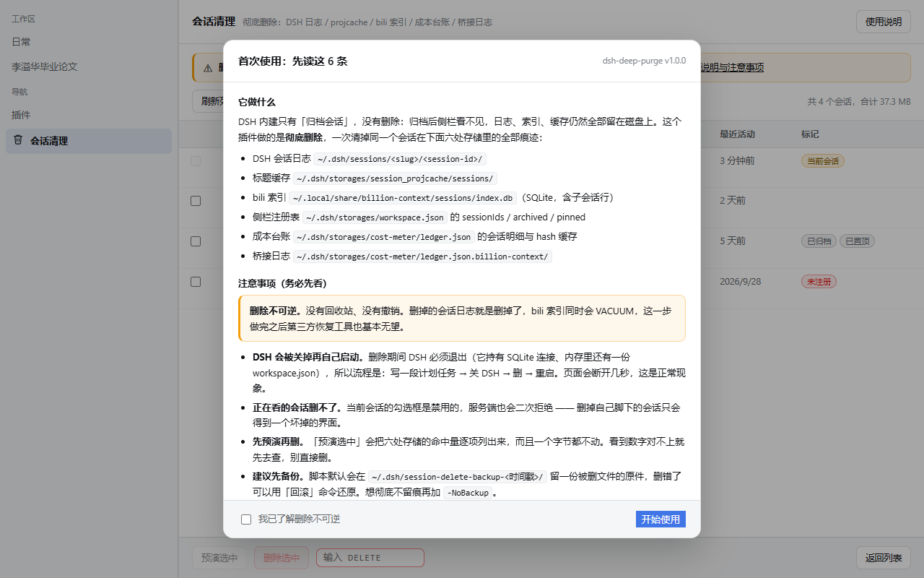Click the 未注册 tag
The height and width of the screenshot is (578, 924).
pyautogui.click(x=819, y=282)
